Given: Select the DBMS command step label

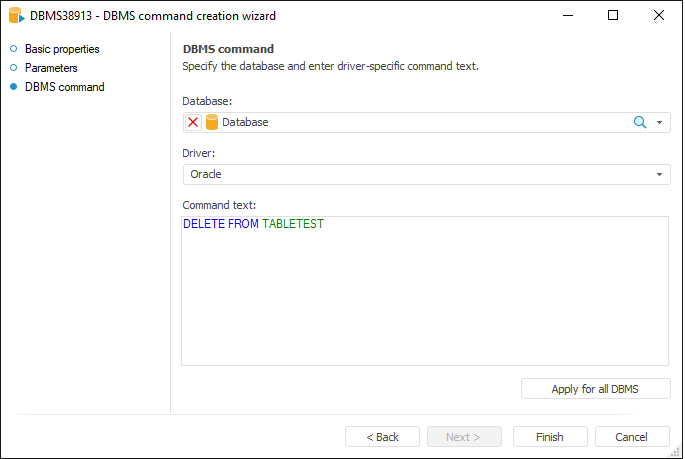Looking at the screenshot, I should coord(64,87).
